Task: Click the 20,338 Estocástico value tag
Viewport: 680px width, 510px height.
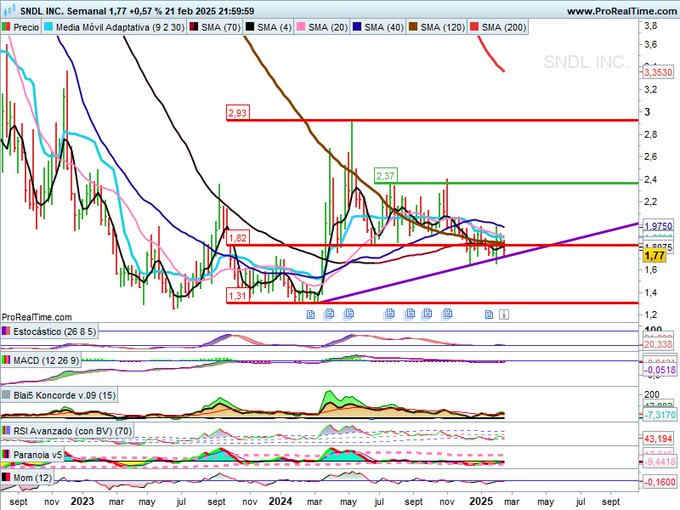Action: pos(658,345)
